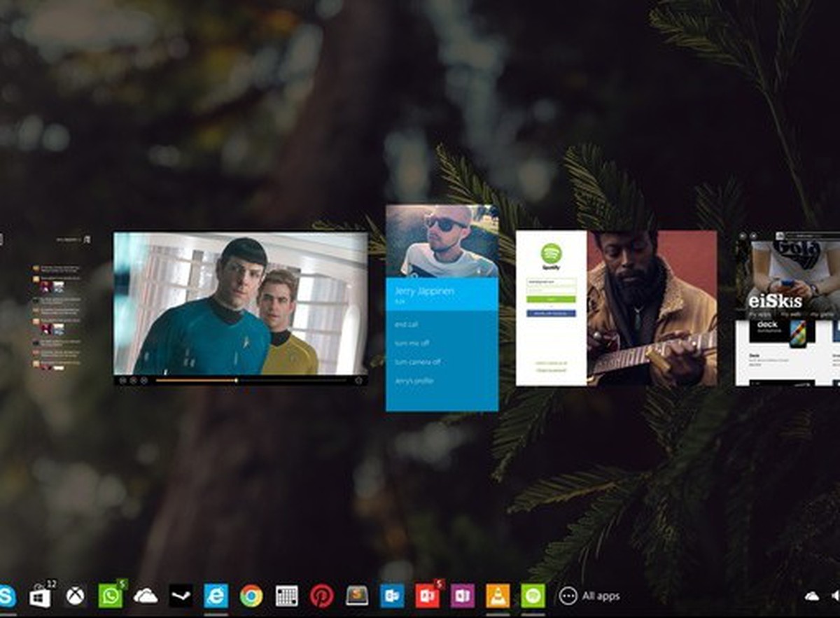
Task: Click the green Spotify log in button
Action: pyautogui.click(x=551, y=300)
